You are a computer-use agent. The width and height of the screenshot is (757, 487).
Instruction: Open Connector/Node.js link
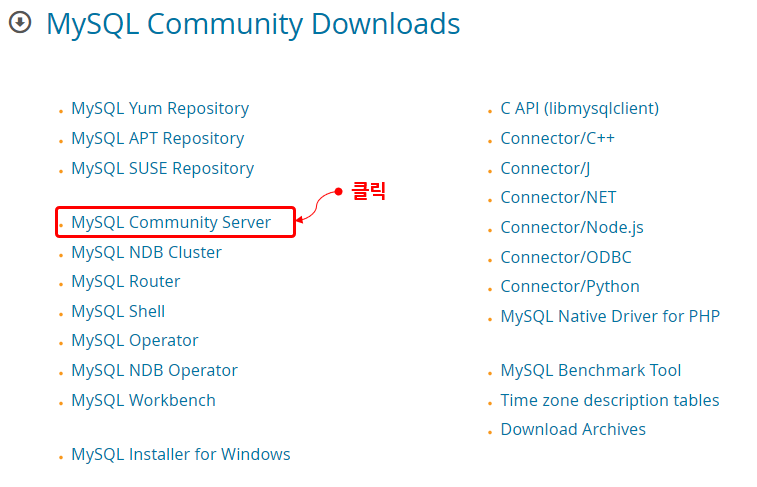572,227
